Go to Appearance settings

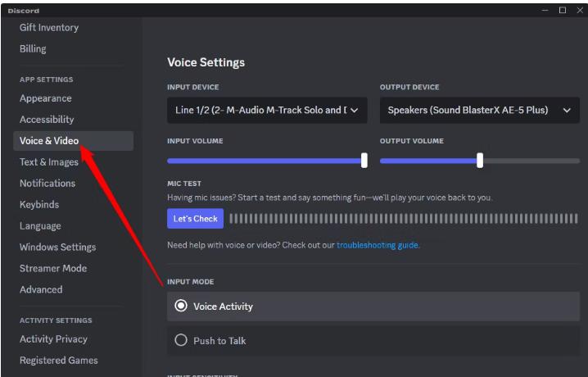(46, 98)
